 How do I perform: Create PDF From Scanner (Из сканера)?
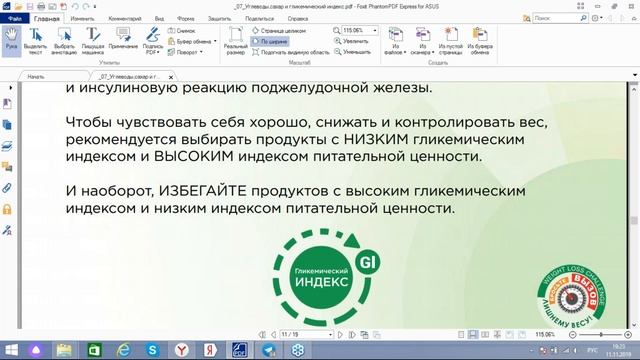pos(422,40)
